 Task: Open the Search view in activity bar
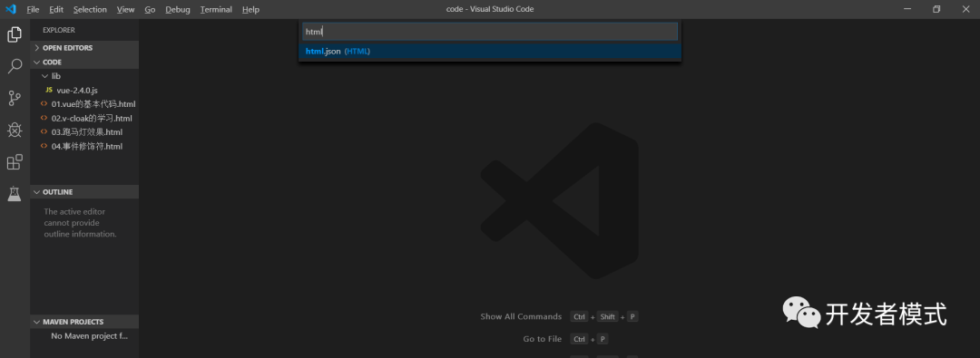point(15,65)
